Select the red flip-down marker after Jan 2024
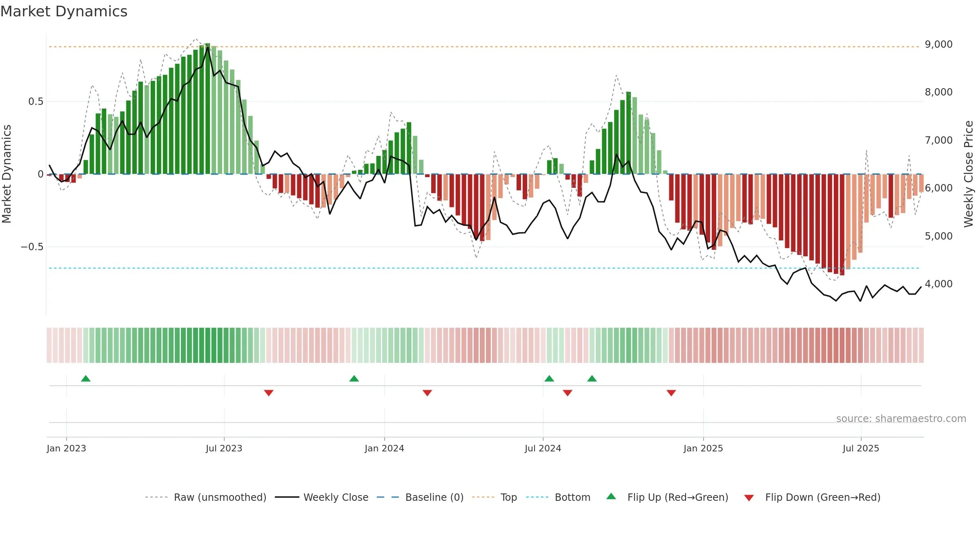The width and height of the screenshot is (980, 551). [427, 393]
